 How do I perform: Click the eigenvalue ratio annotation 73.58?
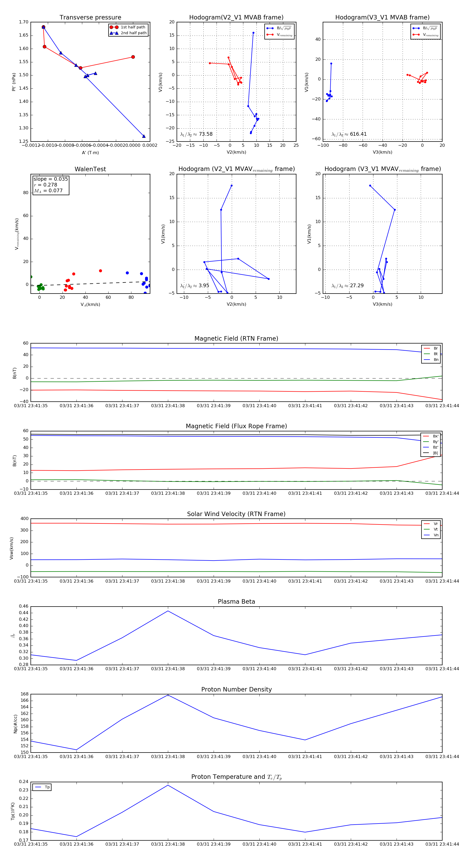click(196, 134)
